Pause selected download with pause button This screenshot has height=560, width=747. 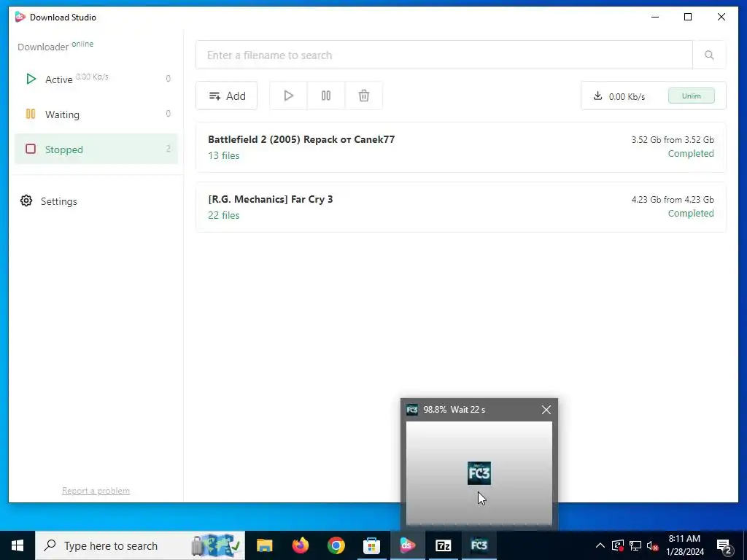pos(326,96)
